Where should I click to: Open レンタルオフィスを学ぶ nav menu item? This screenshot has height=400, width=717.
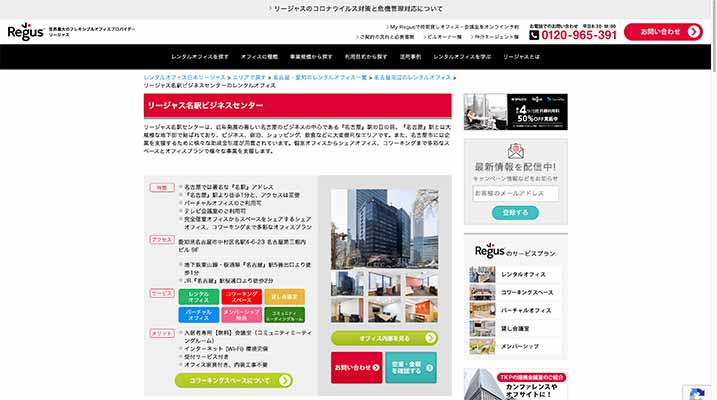(462, 57)
